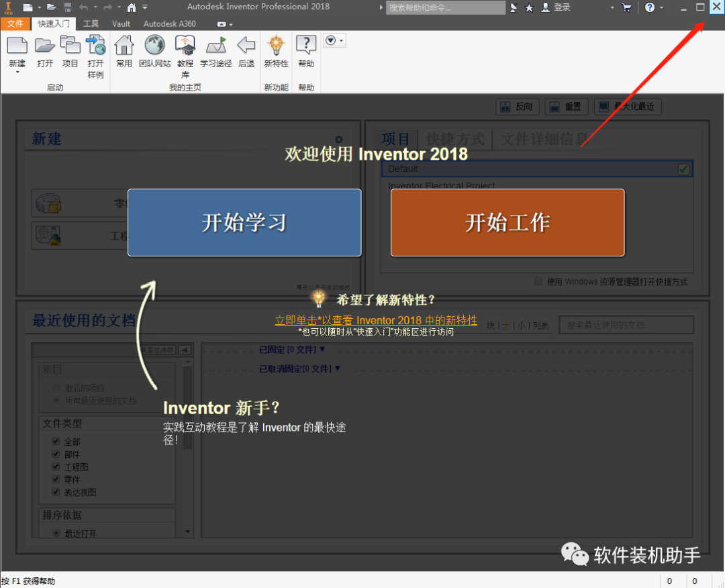Uncheck the 全部 file type checkbox
The height and width of the screenshot is (588, 725).
point(56,441)
